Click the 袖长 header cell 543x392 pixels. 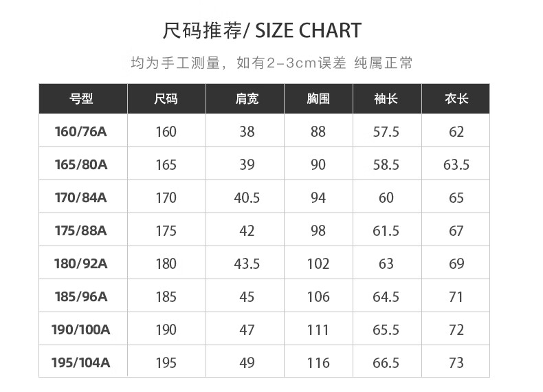(387, 99)
